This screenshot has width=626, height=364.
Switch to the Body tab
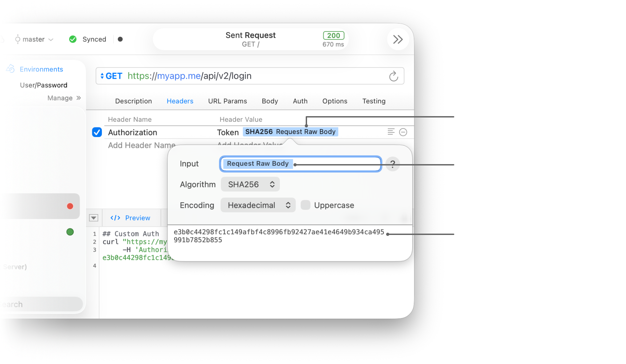click(x=270, y=101)
